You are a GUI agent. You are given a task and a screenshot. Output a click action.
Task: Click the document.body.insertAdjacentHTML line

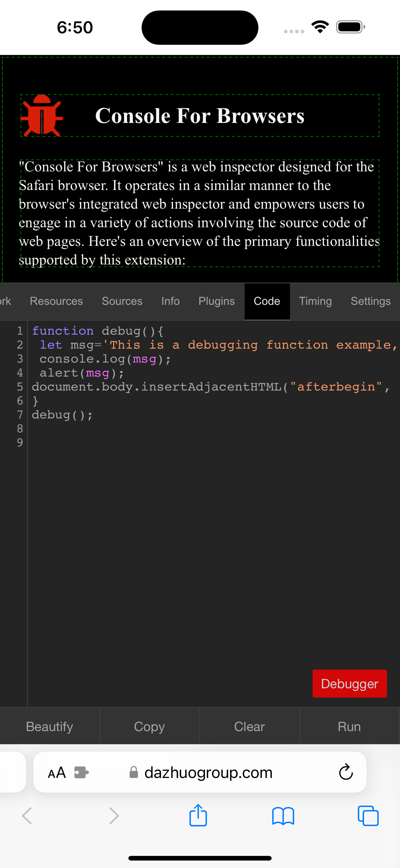point(211,387)
